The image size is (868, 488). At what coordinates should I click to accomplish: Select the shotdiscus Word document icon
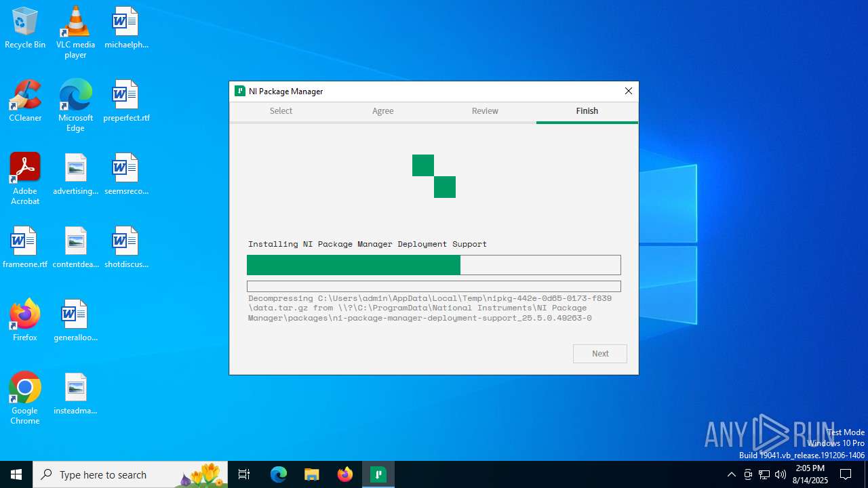pos(126,248)
